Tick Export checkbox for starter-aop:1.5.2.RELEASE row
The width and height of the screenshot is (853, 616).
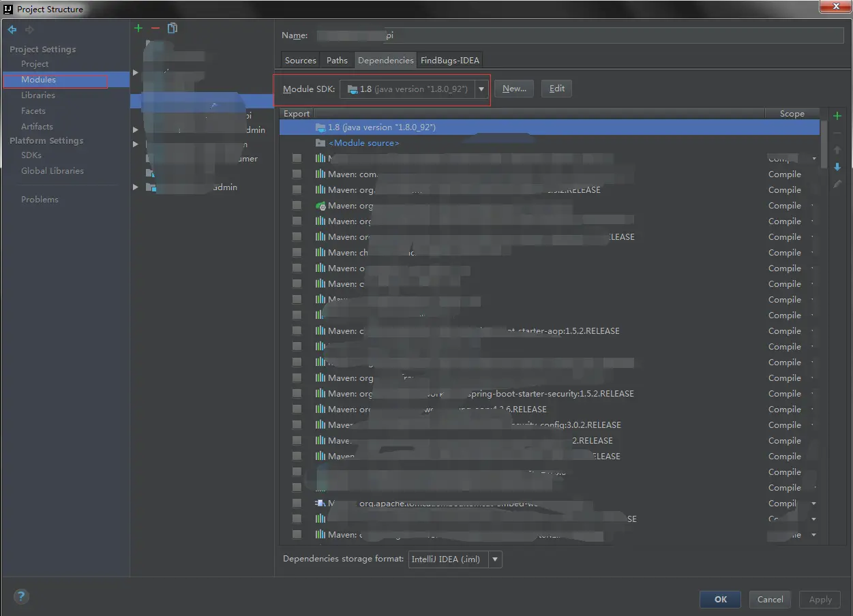click(x=297, y=331)
